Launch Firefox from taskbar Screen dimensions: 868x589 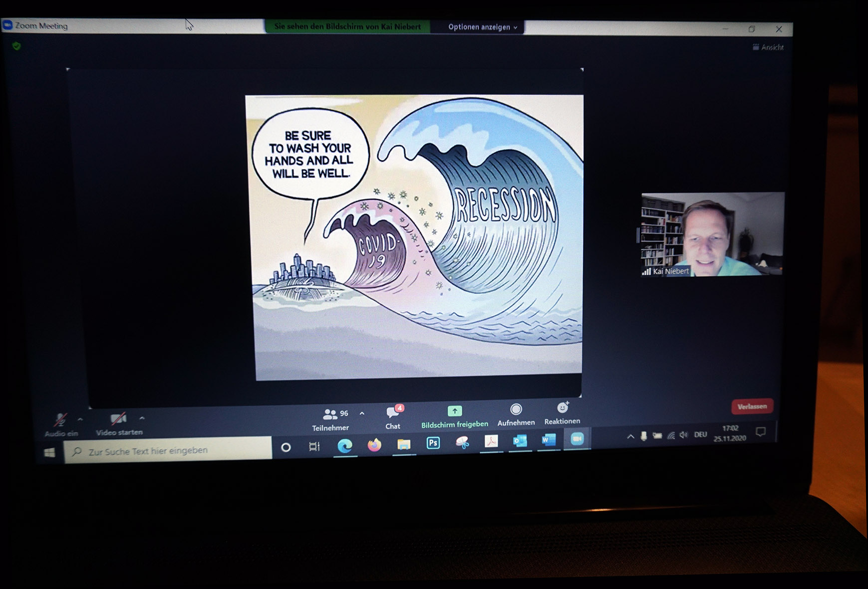pos(374,444)
